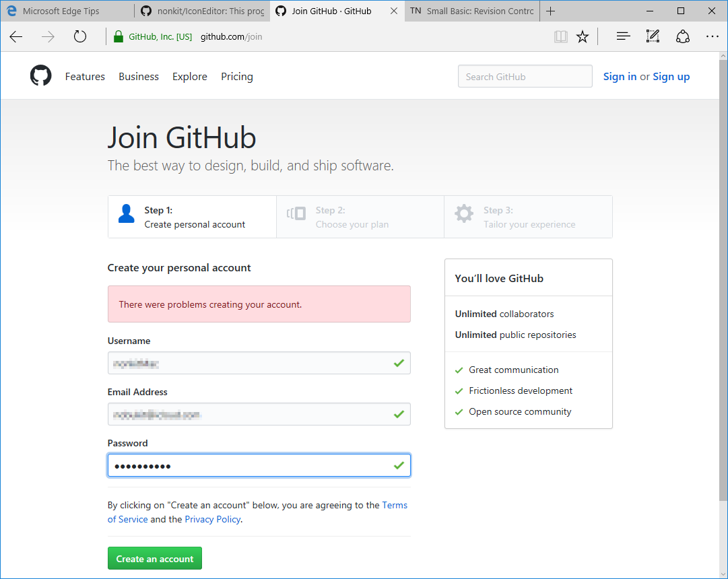Open Pricing in GitHub navigation
728x579 pixels.
tap(237, 77)
